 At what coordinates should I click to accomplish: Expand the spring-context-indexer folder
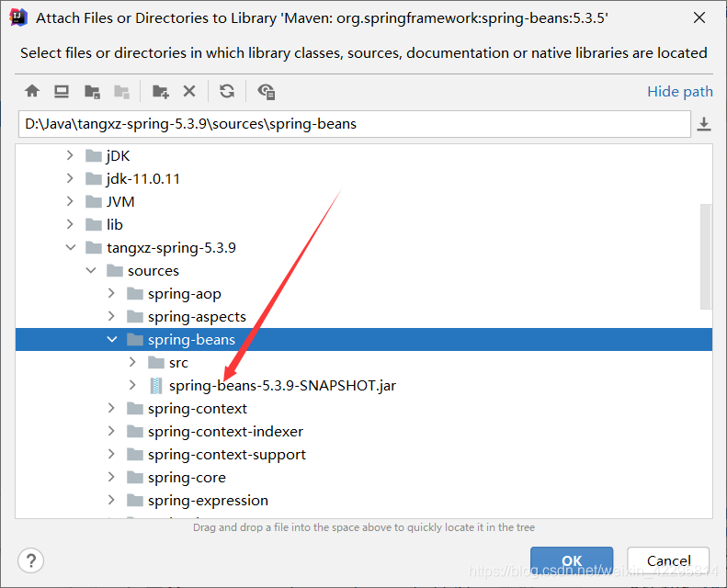point(111,431)
